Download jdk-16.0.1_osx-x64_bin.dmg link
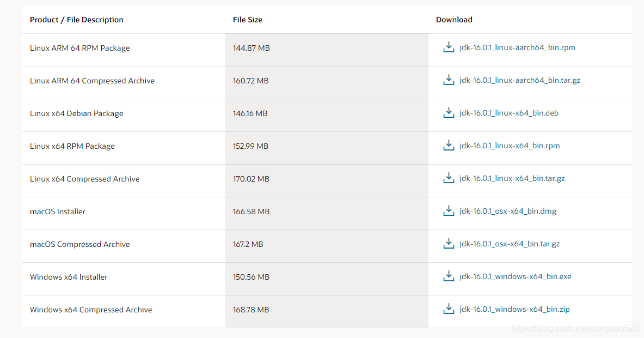The image size is (644, 338). pyautogui.click(x=508, y=211)
